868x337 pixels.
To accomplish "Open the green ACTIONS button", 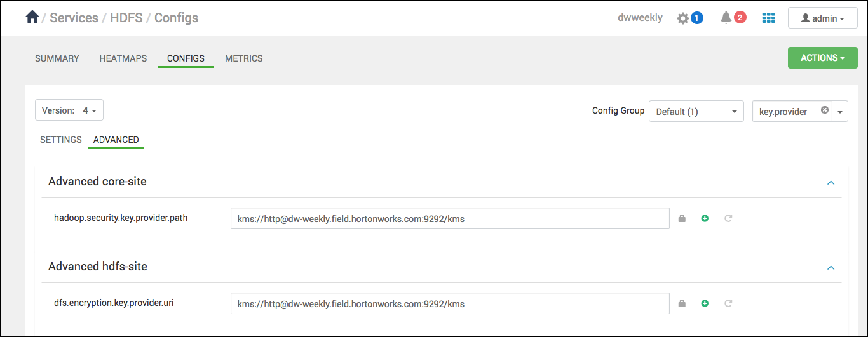I will (822, 58).
